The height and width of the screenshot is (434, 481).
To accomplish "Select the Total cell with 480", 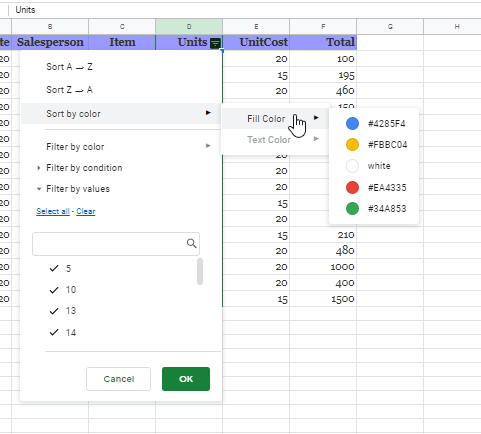I will [x=323, y=251].
